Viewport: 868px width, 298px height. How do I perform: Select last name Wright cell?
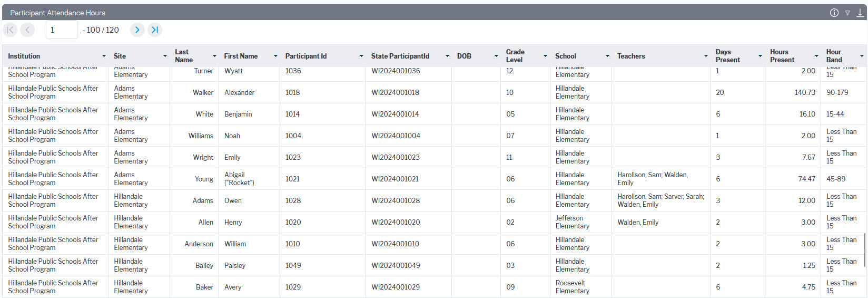[x=194, y=157]
